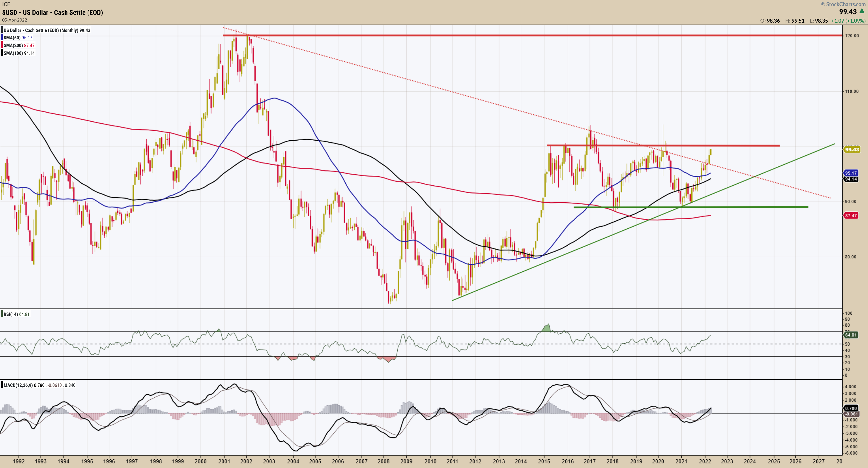This screenshot has height=468, width=868.
Task: Click the yellow 99.43 price tag on axis
Action: tap(852, 149)
